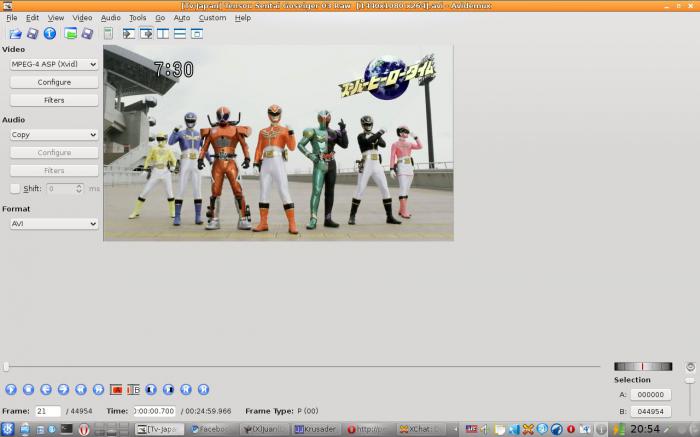Open the bitrate calculator icon

click(x=108, y=33)
